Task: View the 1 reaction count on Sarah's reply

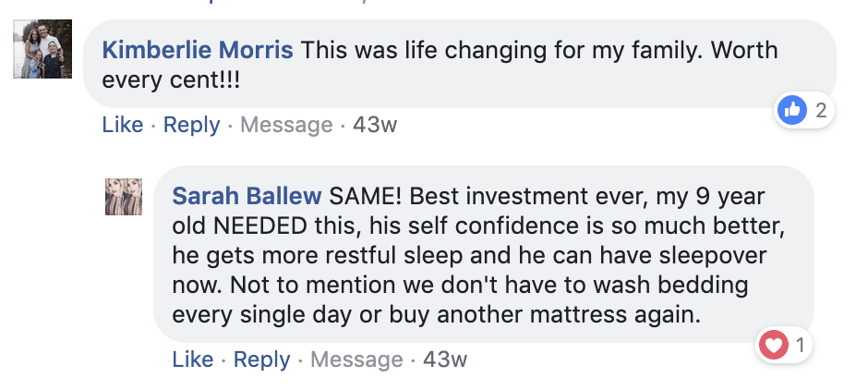Action: coord(800,347)
